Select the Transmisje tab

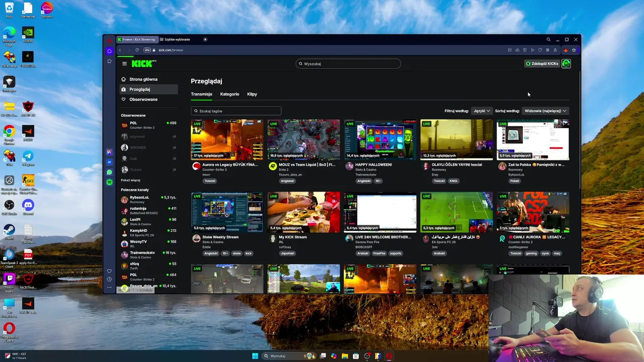pos(201,94)
